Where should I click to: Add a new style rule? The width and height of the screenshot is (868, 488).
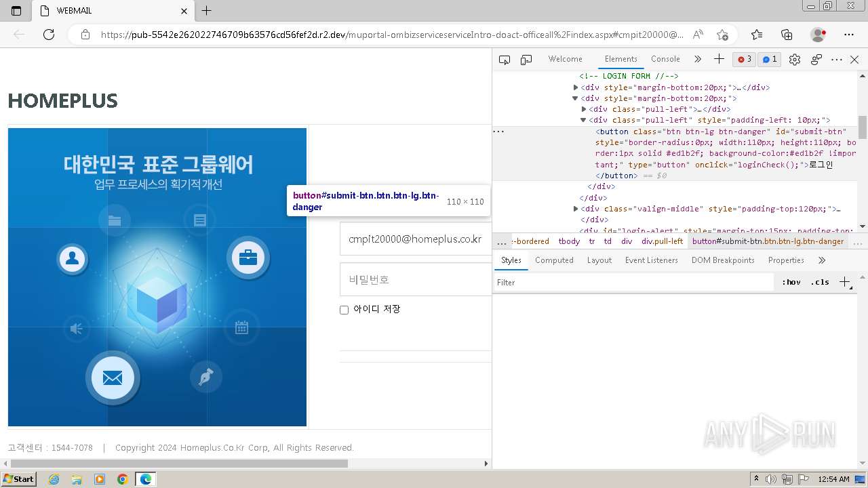point(844,282)
